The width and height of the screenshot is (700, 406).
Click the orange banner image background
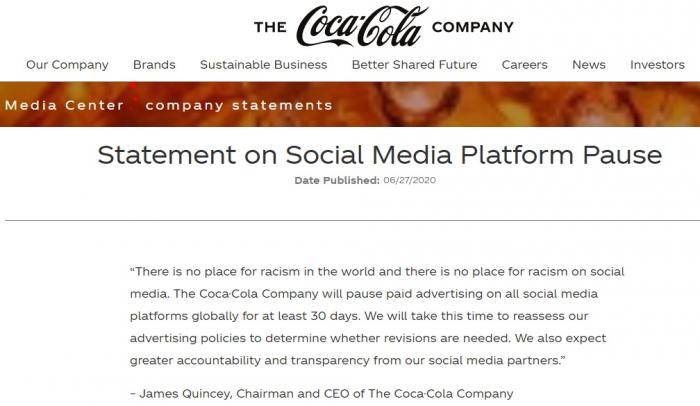(513, 105)
